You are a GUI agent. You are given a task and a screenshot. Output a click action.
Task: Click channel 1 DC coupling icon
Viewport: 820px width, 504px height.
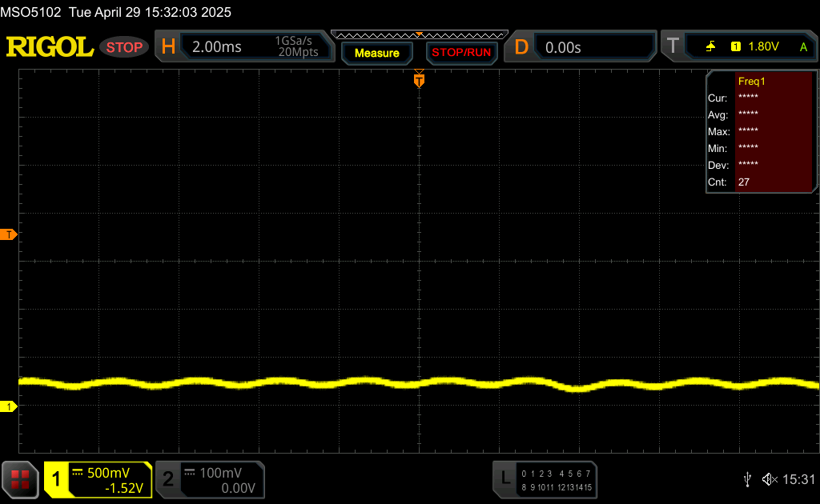[x=78, y=472]
